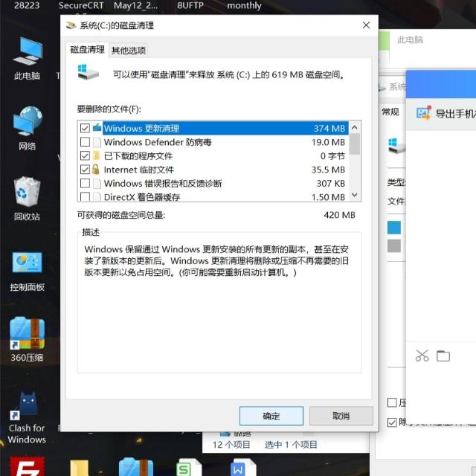Open the 网络 desktop icon
476x476 pixels.
click(x=27, y=128)
